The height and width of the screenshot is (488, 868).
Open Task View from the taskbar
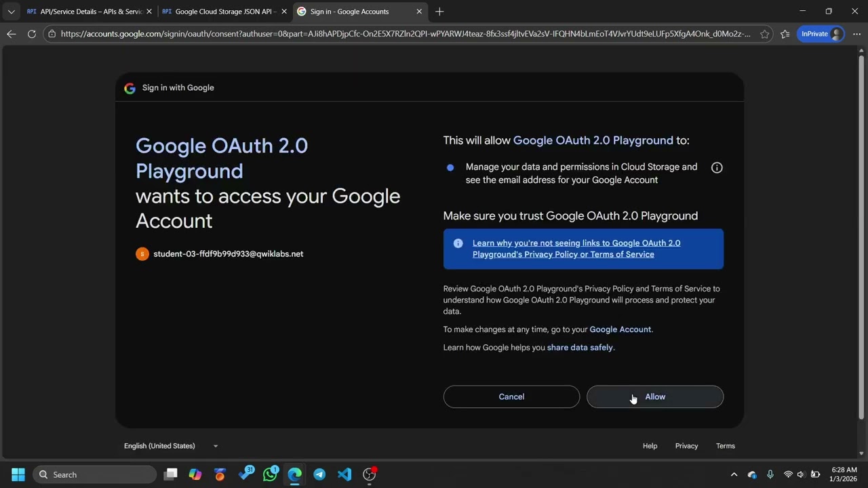click(171, 474)
